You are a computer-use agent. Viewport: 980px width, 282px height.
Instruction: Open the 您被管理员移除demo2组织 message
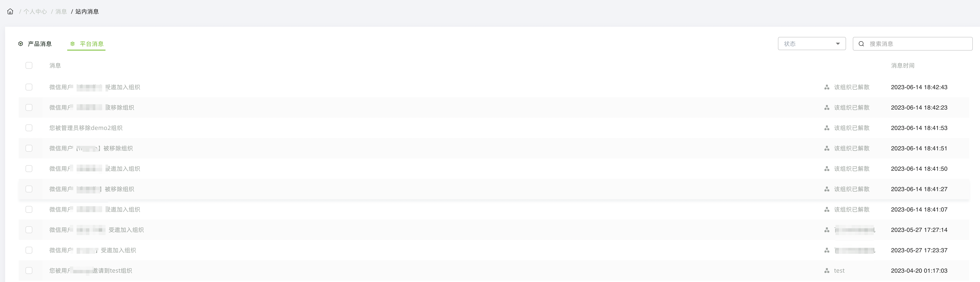[86, 128]
